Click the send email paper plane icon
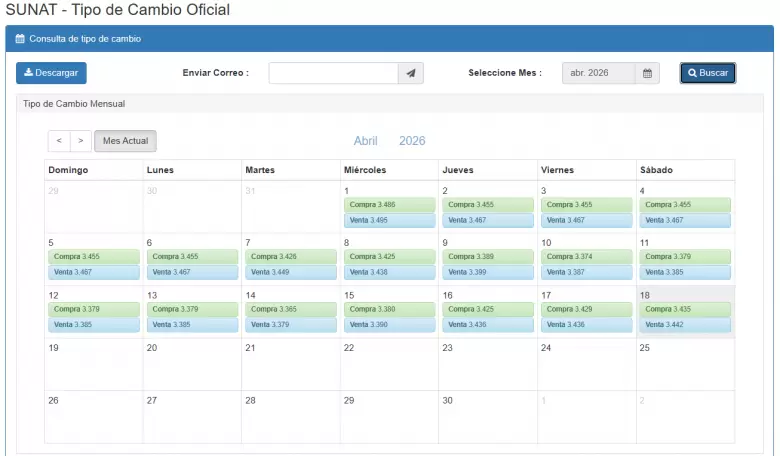The width and height of the screenshot is (780, 456). point(411,73)
